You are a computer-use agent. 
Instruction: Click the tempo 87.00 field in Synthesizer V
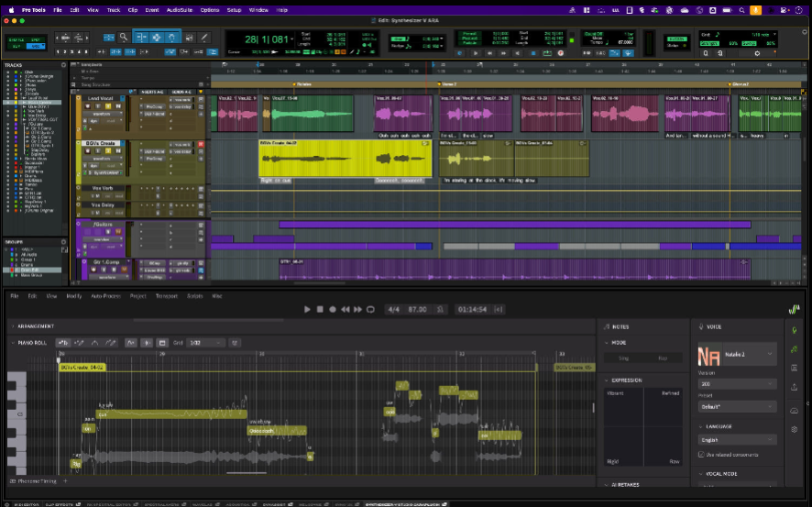[x=417, y=309]
